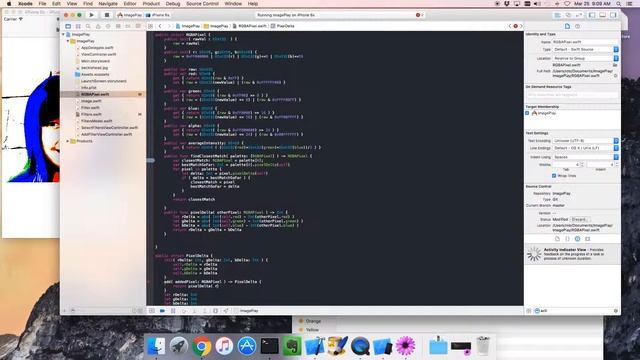Open Google Chrome from the Dock
Screen dimensions: 640x360
click(x=202, y=346)
